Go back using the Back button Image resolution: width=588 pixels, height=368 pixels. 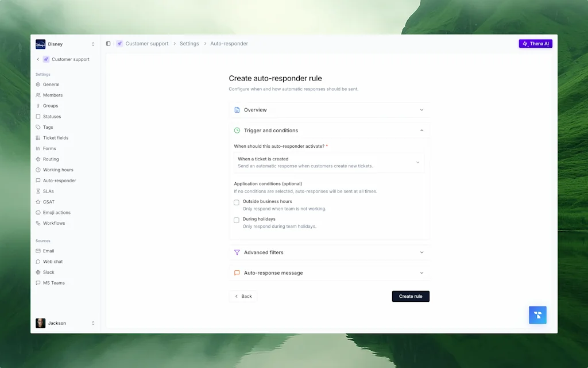coord(243,296)
